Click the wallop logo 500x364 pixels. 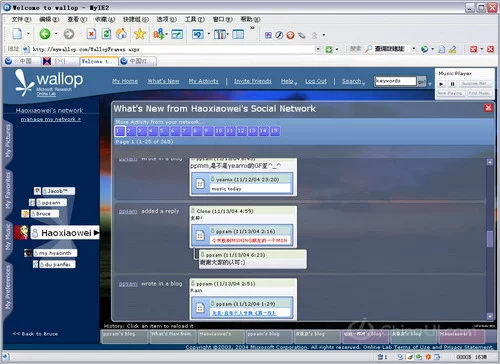coord(49,83)
